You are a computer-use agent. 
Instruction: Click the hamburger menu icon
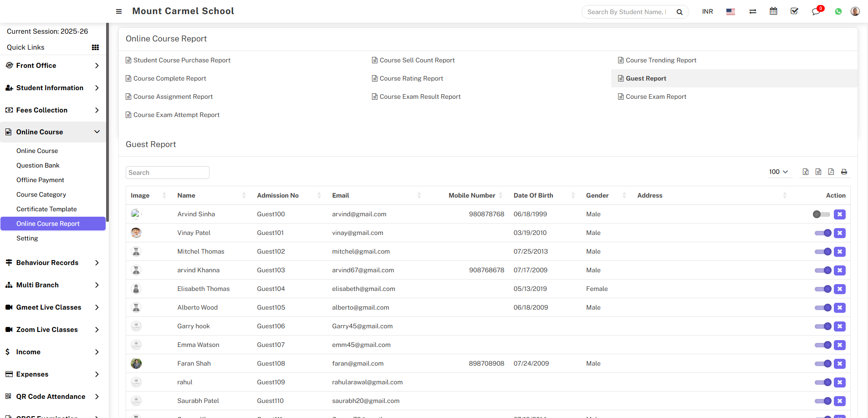click(119, 11)
